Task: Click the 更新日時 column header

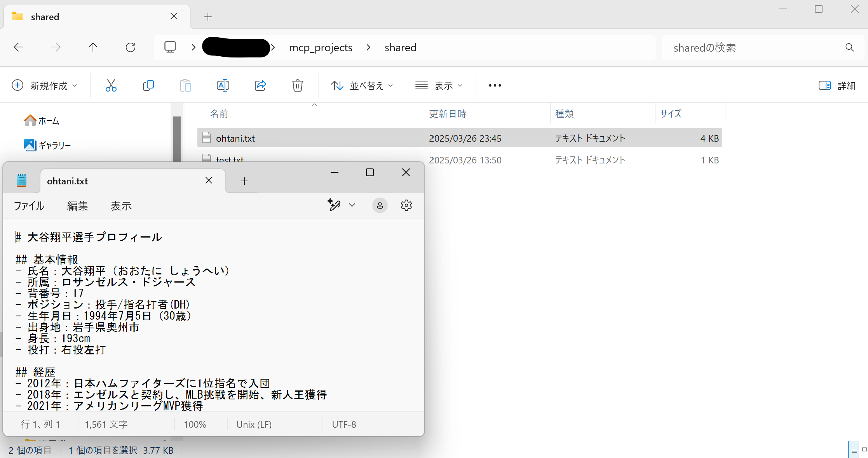Action: 448,114
